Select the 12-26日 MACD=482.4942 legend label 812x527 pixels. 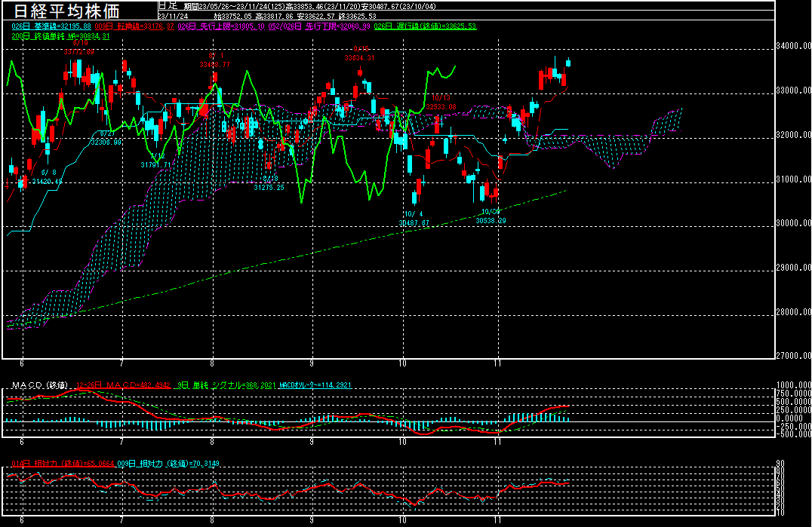click(123, 385)
